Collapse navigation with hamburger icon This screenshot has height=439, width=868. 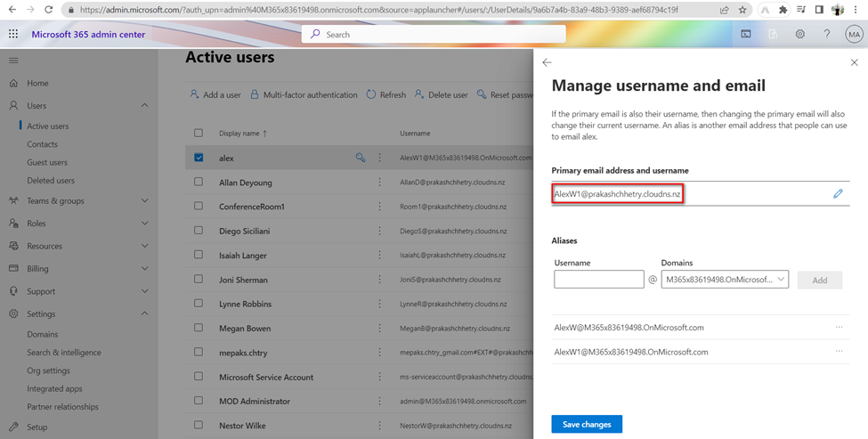coord(13,61)
